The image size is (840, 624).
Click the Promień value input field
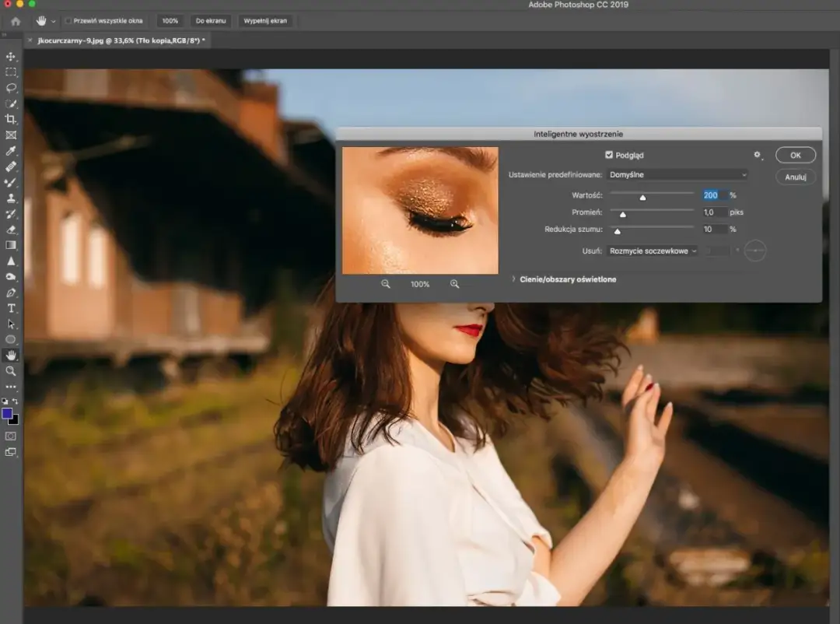coord(715,212)
